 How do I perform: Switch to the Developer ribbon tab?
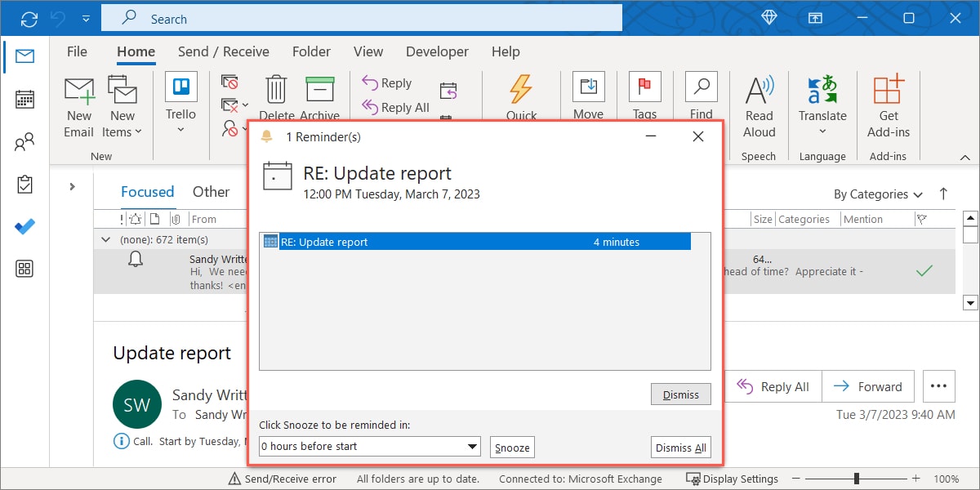[437, 51]
